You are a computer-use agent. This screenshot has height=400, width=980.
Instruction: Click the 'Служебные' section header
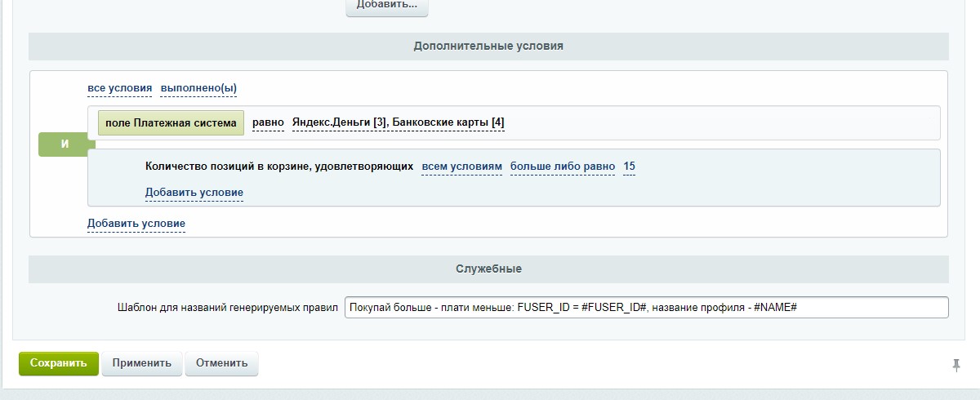click(x=488, y=269)
